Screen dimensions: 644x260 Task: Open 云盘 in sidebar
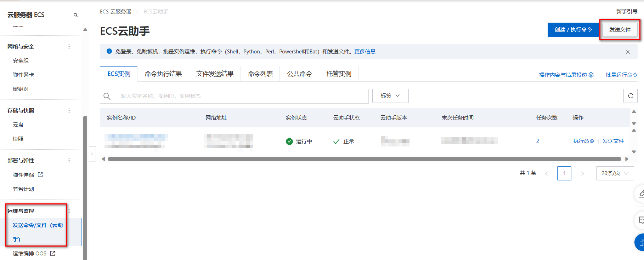[18, 125]
